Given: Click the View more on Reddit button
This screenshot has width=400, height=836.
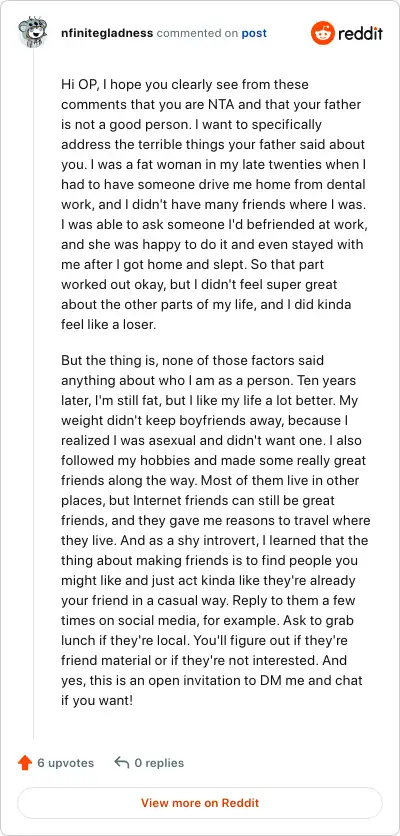Looking at the screenshot, I should point(200,802).
